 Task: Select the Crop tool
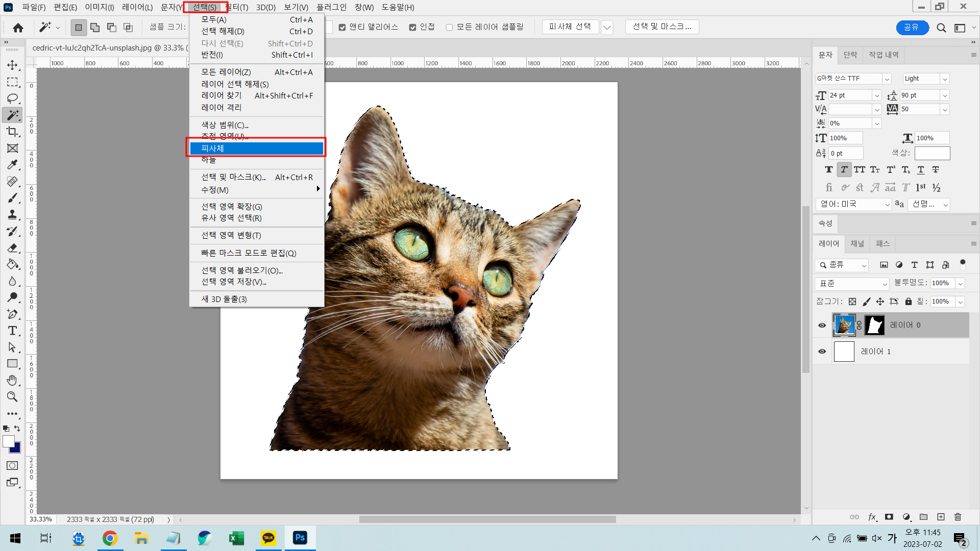pos(12,132)
